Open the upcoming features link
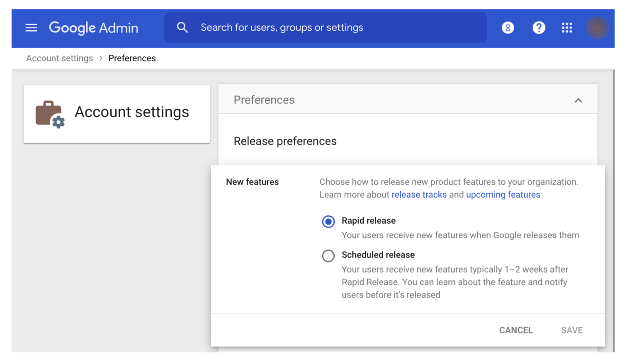 pos(503,195)
